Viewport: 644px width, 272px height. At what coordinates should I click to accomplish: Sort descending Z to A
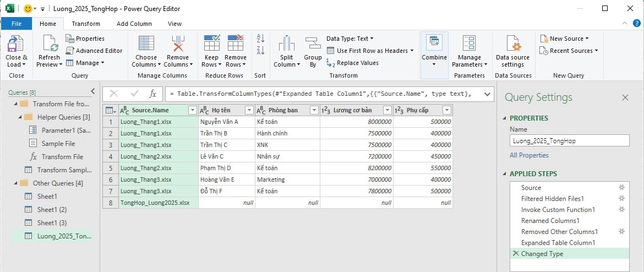pyautogui.click(x=260, y=51)
